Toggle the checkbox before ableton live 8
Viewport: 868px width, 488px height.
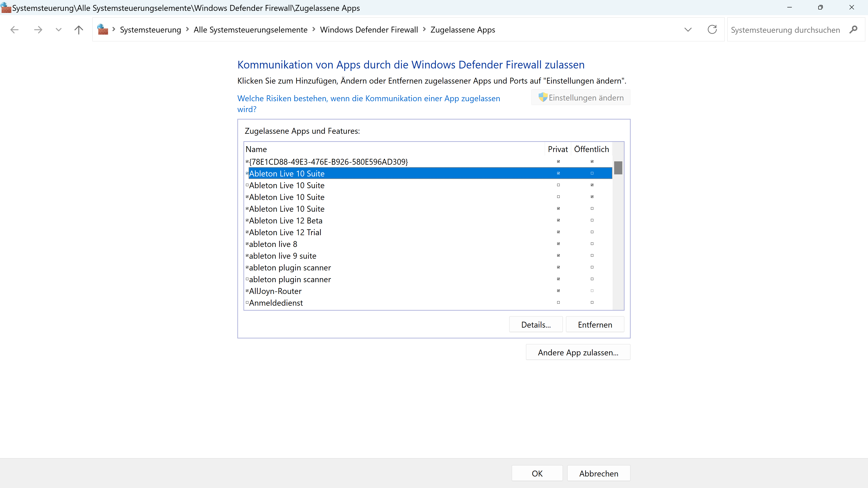point(247,244)
